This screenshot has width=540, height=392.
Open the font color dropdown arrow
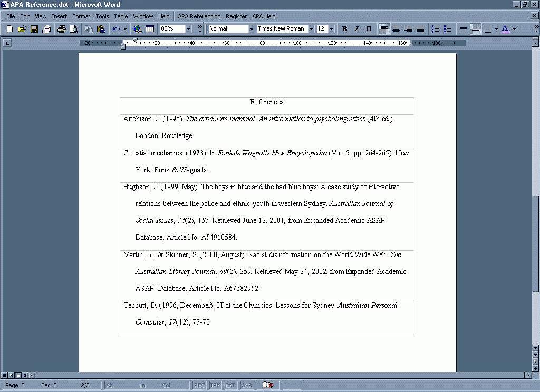pos(514,30)
